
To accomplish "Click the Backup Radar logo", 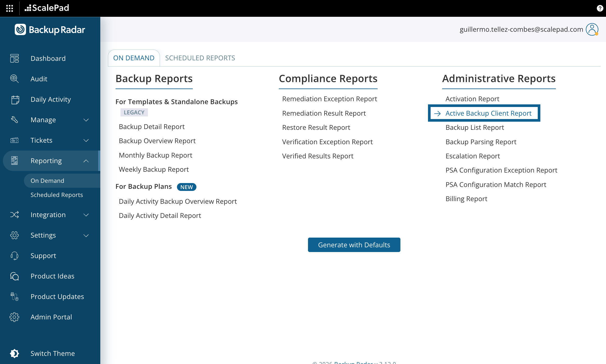I will pos(50,30).
